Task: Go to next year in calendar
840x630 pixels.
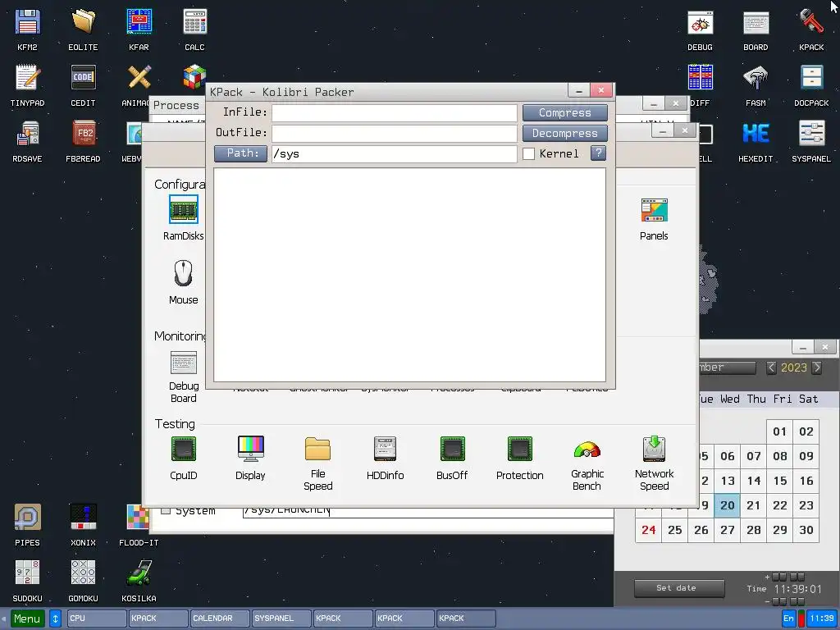Action: 817,367
